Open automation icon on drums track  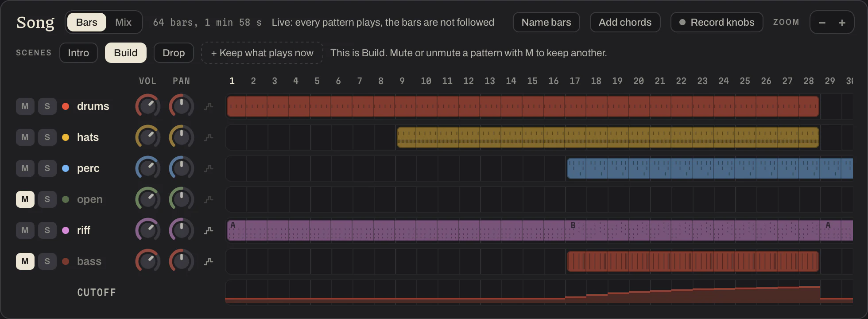click(x=209, y=106)
